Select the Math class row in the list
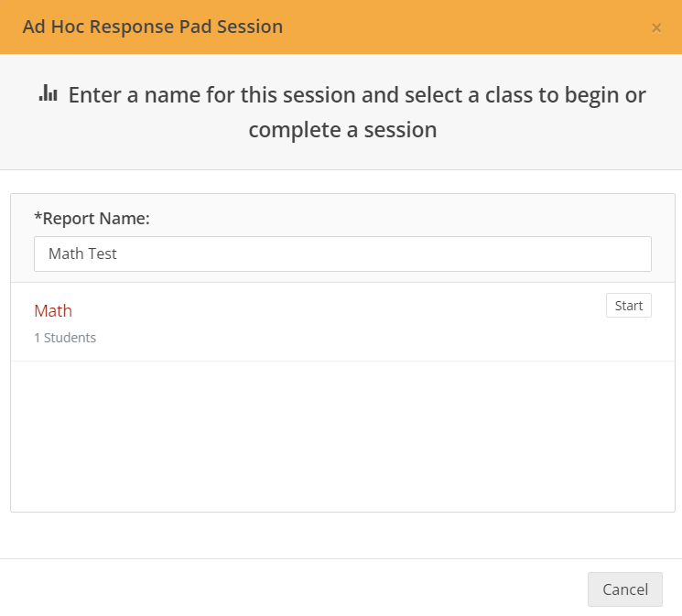 pyautogui.click(x=342, y=322)
